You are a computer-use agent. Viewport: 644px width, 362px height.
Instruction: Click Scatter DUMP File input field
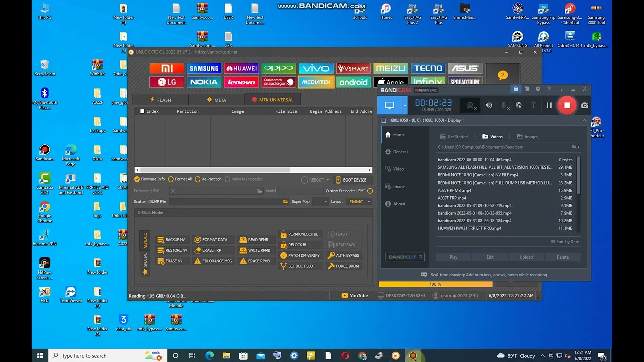pos(225,202)
